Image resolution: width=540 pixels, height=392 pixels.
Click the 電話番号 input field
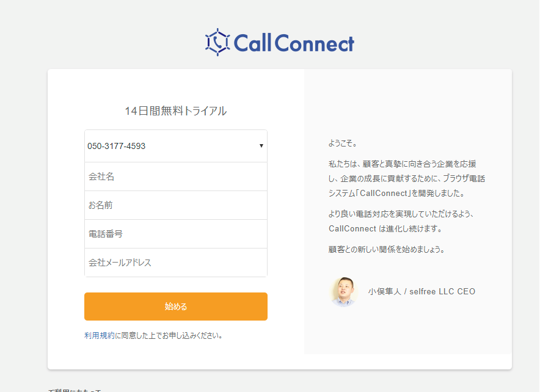point(176,234)
